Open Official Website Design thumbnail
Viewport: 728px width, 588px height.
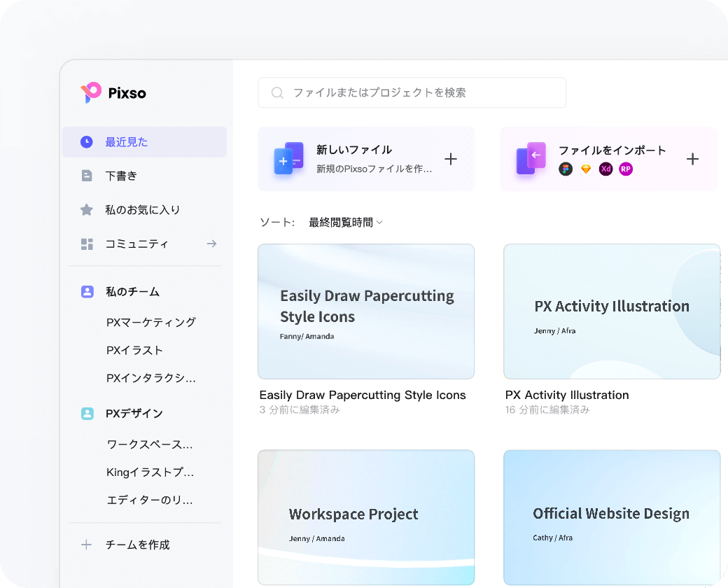tap(612, 517)
